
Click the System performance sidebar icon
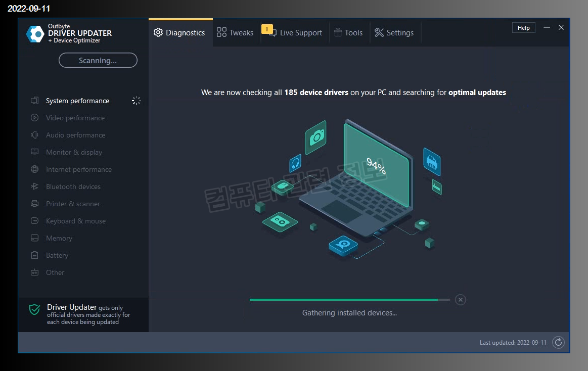pos(34,101)
